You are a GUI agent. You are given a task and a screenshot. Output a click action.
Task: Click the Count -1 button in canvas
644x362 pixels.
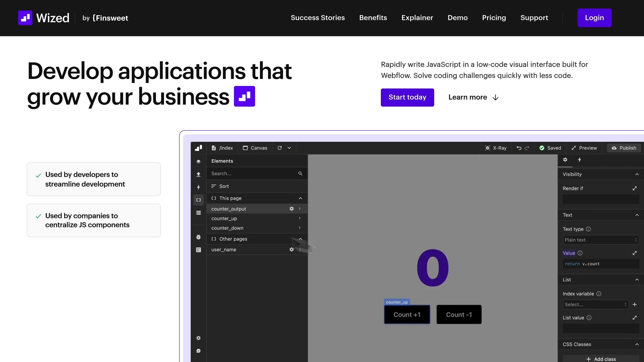point(459,315)
